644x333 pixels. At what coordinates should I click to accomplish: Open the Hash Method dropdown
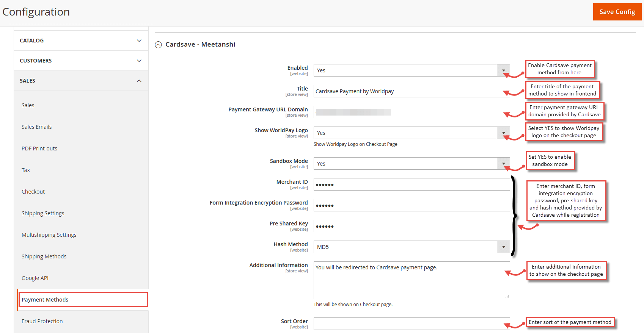[412, 247]
